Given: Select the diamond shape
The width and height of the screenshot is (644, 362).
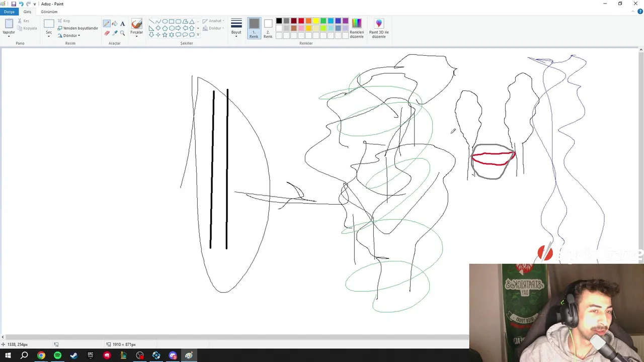Looking at the screenshot, I should pyautogui.click(x=158, y=28).
